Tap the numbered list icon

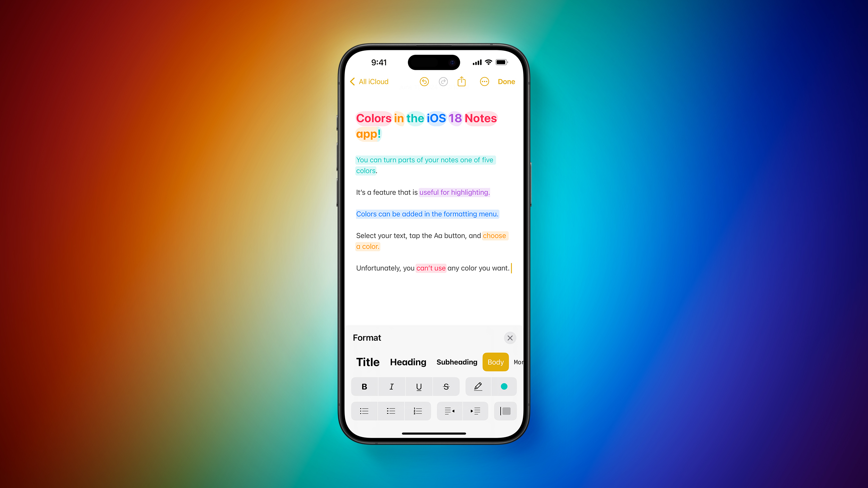click(418, 411)
